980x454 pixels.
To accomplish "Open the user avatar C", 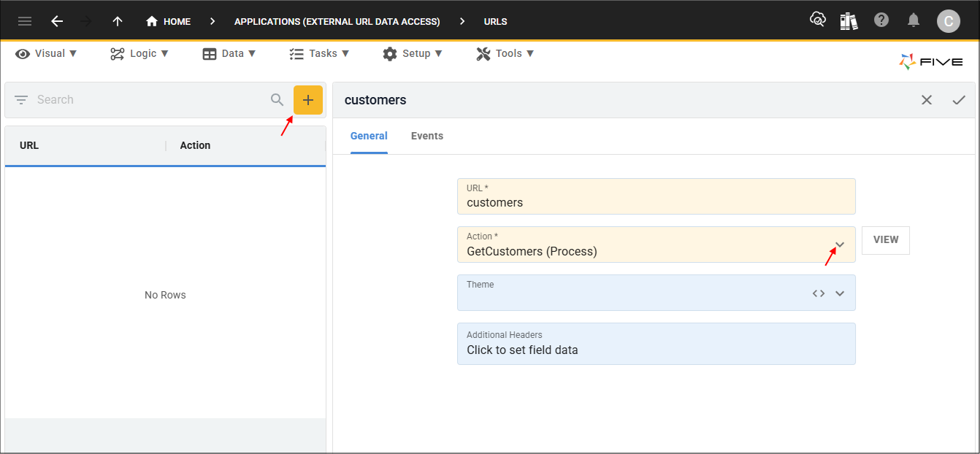I will tap(949, 20).
